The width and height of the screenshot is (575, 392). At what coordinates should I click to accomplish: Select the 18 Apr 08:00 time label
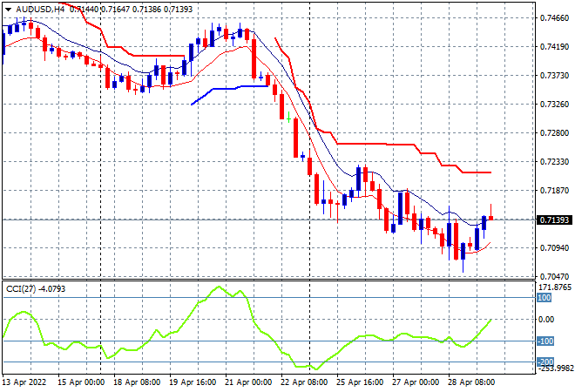point(137,382)
